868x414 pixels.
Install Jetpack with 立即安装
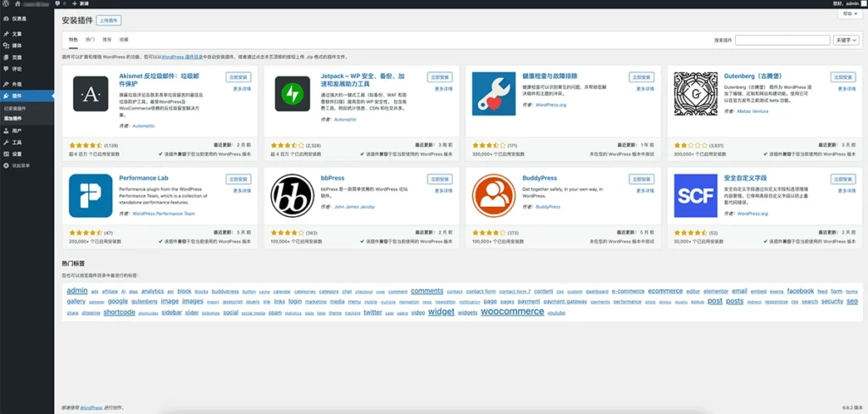(440, 77)
